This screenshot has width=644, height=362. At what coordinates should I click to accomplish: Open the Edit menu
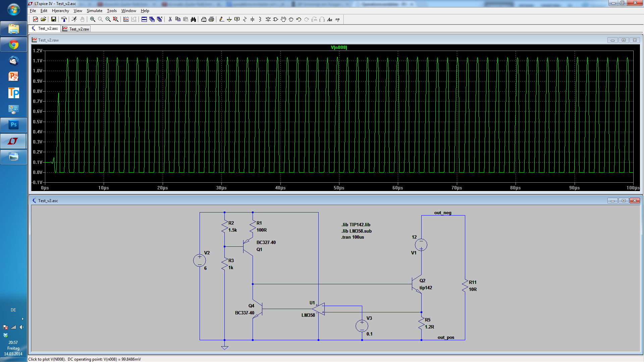[x=44, y=11]
